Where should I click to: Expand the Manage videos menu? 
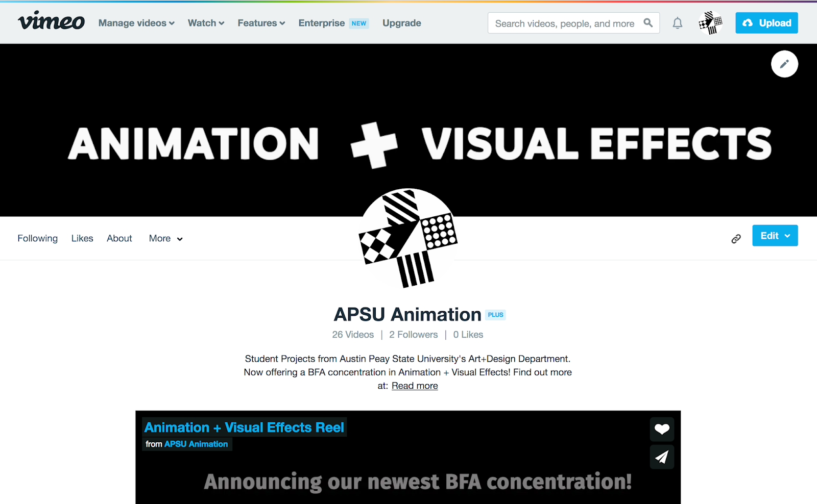coord(136,23)
